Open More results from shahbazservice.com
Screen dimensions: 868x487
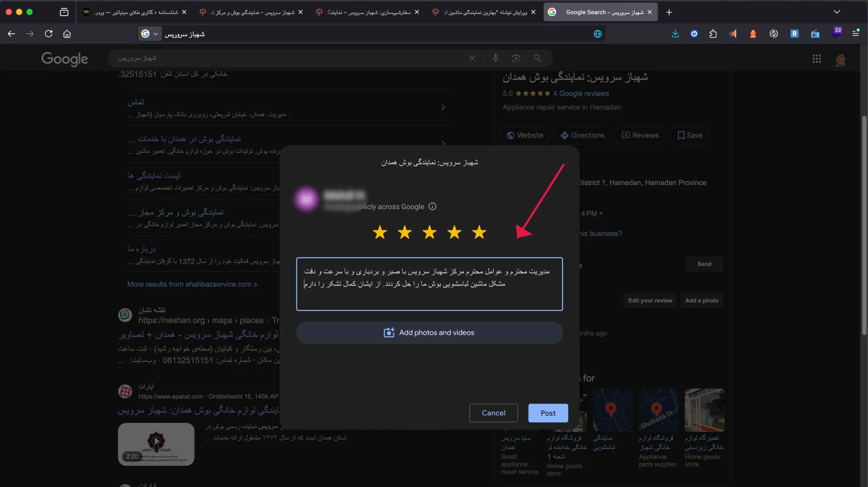[x=192, y=284]
